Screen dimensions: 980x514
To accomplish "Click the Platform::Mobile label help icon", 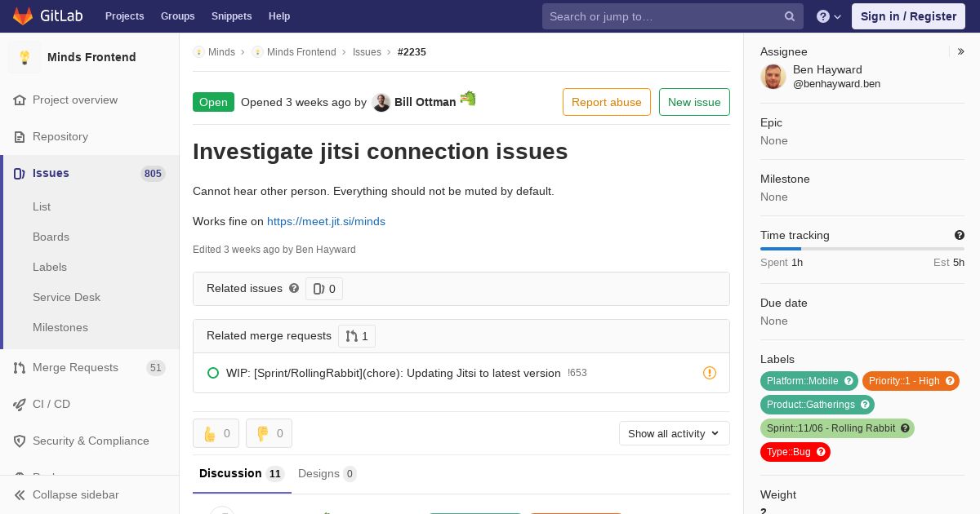I will pos(849,381).
